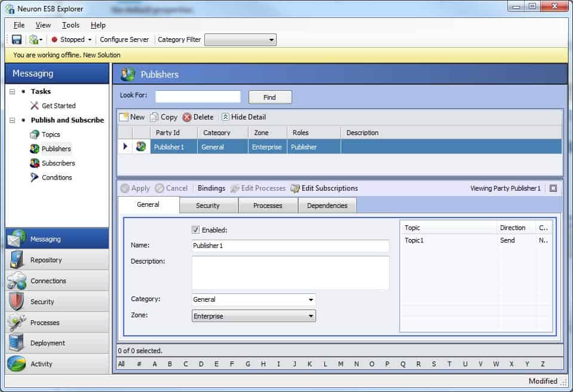Select Conditions in the tree
573x392 pixels.
(x=57, y=177)
